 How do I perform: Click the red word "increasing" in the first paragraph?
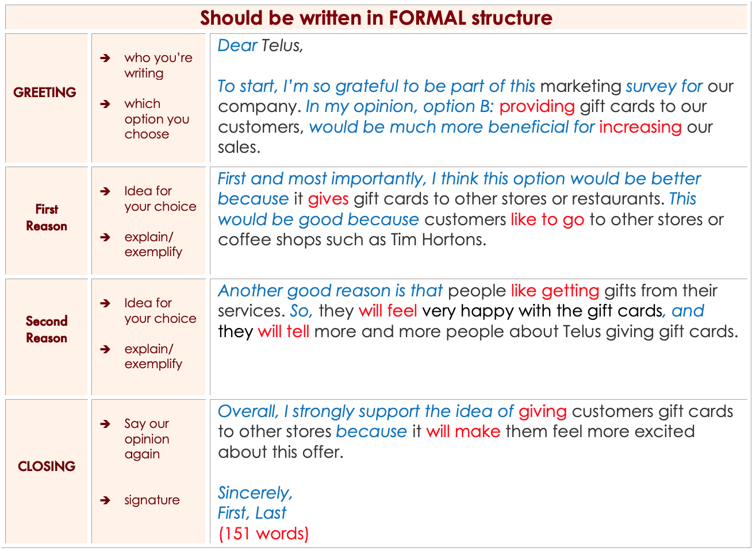coord(640,127)
